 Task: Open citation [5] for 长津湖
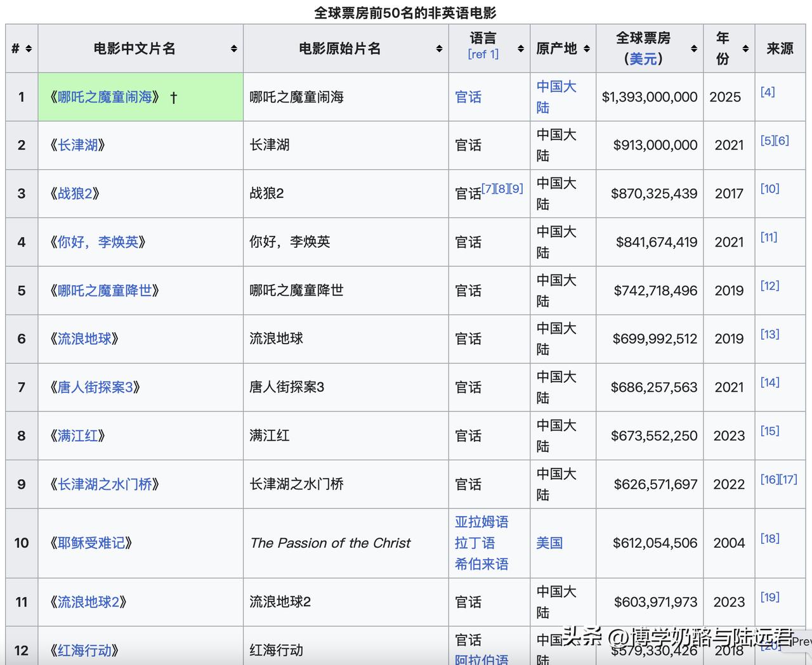pos(768,141)
